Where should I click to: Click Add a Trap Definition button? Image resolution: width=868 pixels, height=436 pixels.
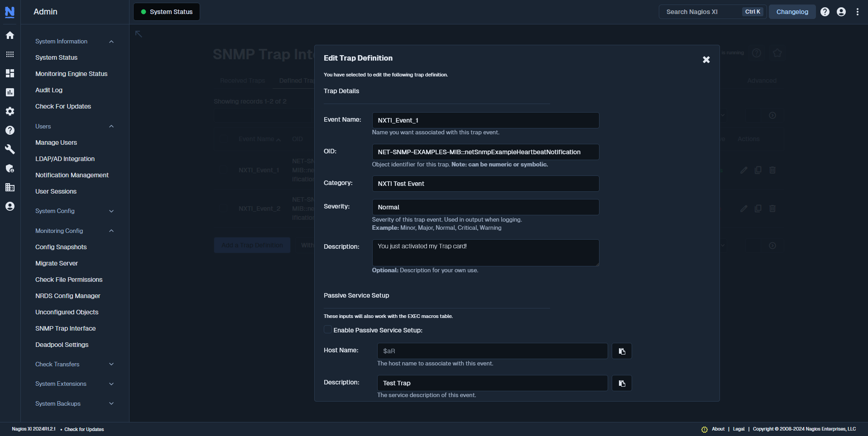(252, 245)
